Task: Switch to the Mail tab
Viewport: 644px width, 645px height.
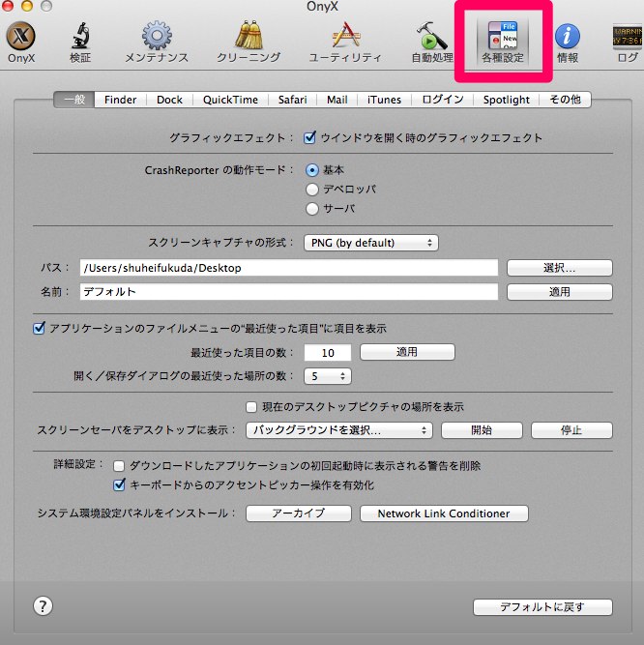Action: [x=337, y=100]
